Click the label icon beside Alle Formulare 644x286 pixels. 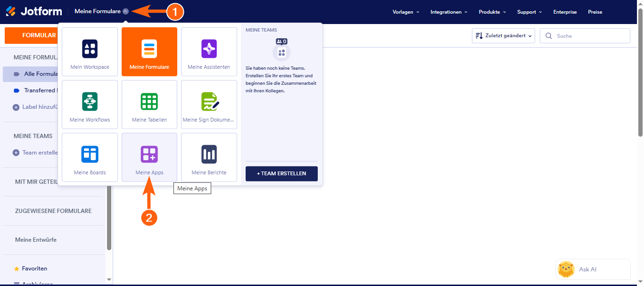point(17,74)
